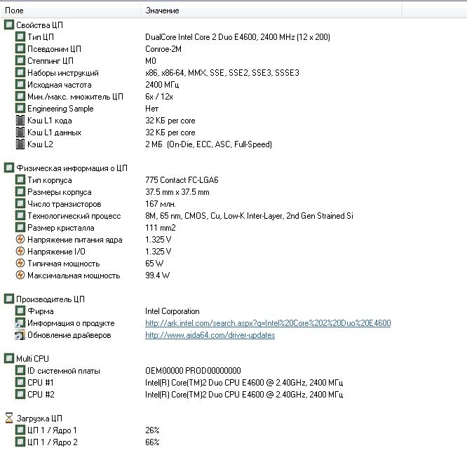The image size is (467, 476).
Task: Click the icon beside CPU #1
Action: 20,383
